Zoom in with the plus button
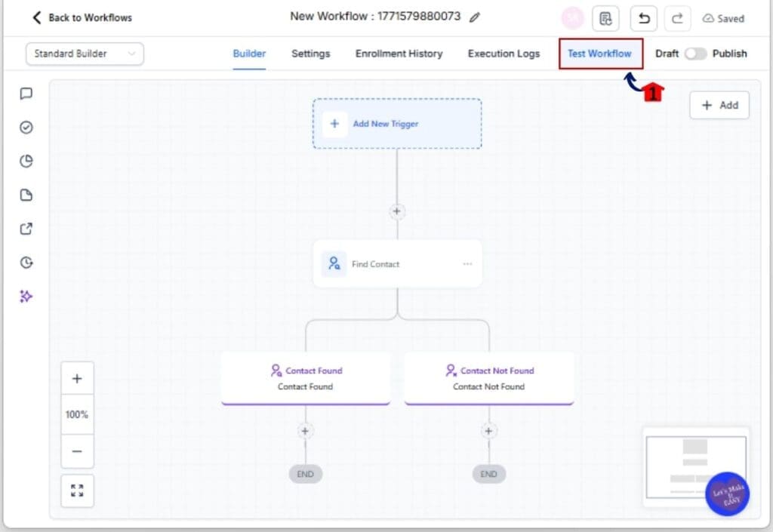This screenshot has width=773, height=532. coord(77,379)
